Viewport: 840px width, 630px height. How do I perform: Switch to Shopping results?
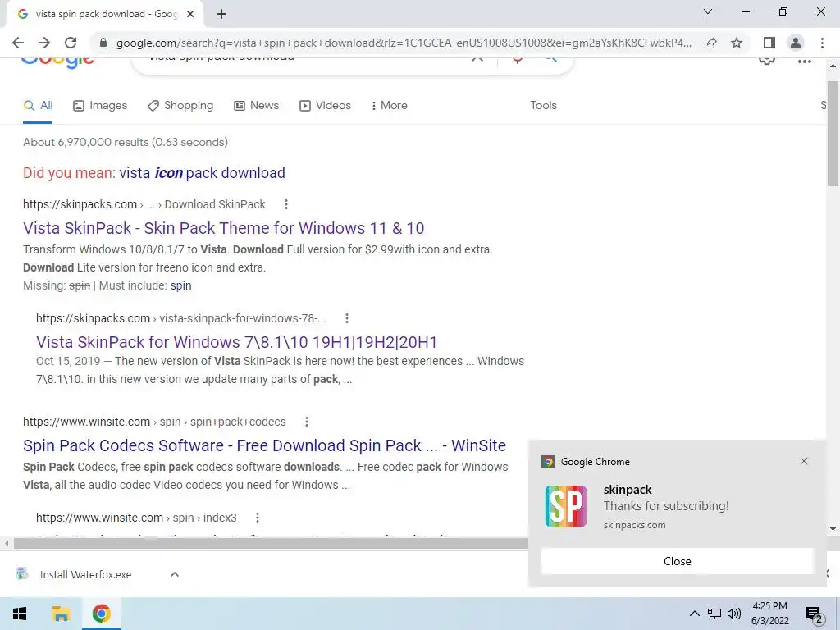[180, 106]
